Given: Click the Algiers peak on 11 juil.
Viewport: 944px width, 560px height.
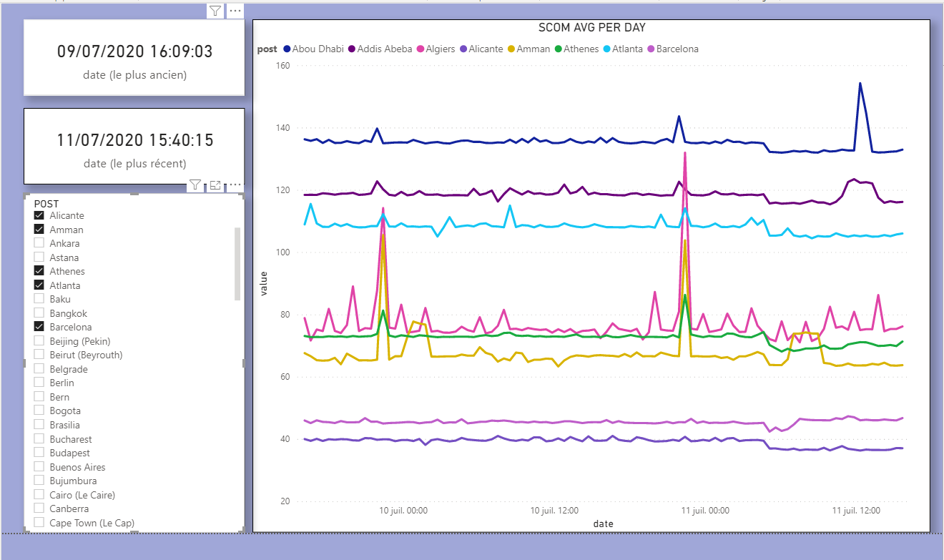Looking at the screenshot, I should click(x=685, y=153).
